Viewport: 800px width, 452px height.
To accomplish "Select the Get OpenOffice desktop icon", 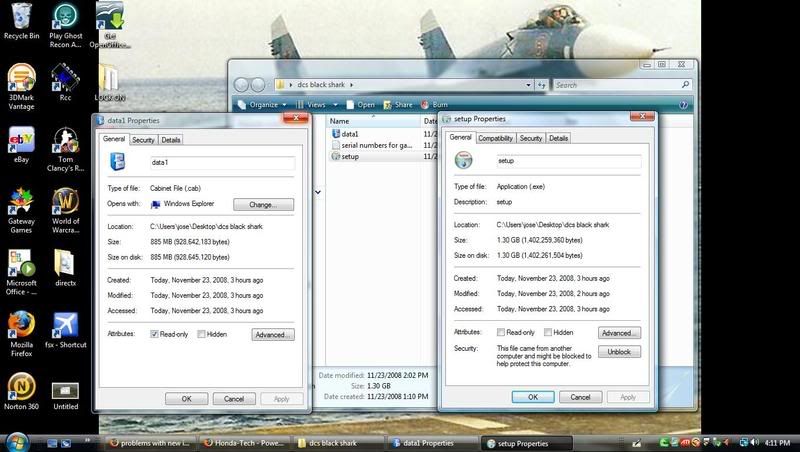I will click(x=110, y=26).
